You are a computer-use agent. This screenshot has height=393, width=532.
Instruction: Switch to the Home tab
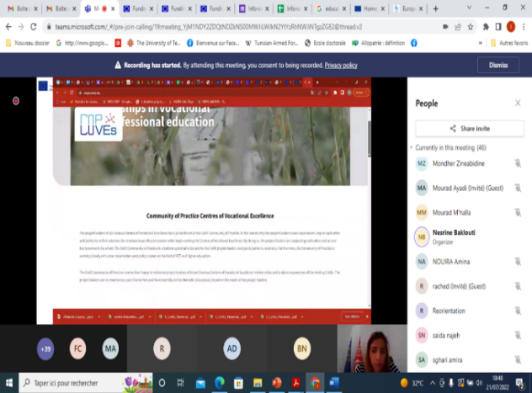coord(370,8)
